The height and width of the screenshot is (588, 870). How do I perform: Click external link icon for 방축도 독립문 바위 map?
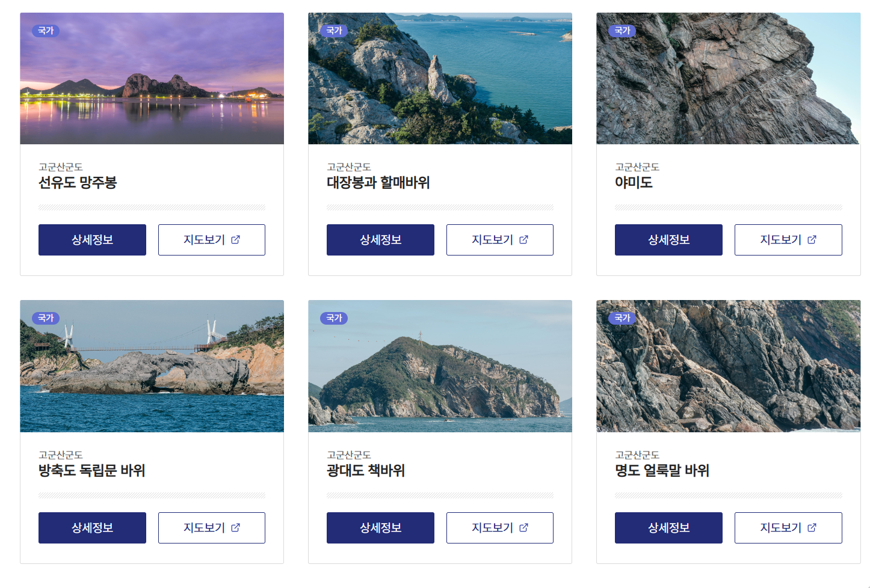point(235,527)
